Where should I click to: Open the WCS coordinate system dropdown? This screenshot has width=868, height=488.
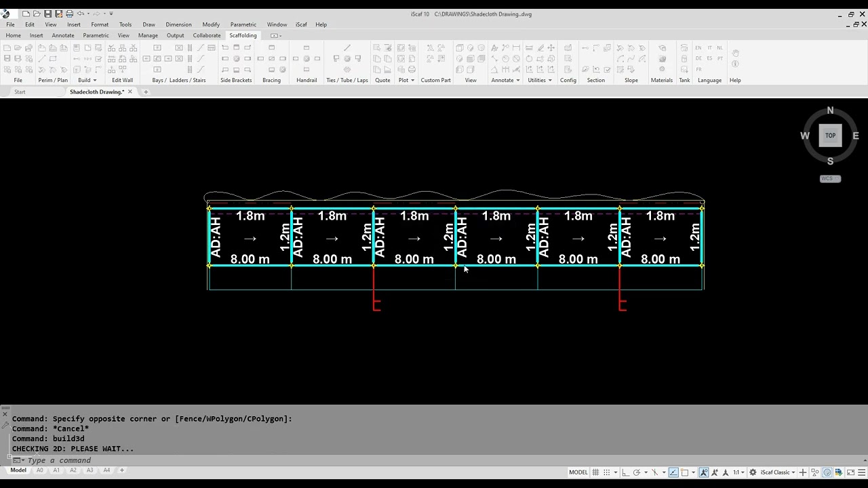click(x=830, y=179)
